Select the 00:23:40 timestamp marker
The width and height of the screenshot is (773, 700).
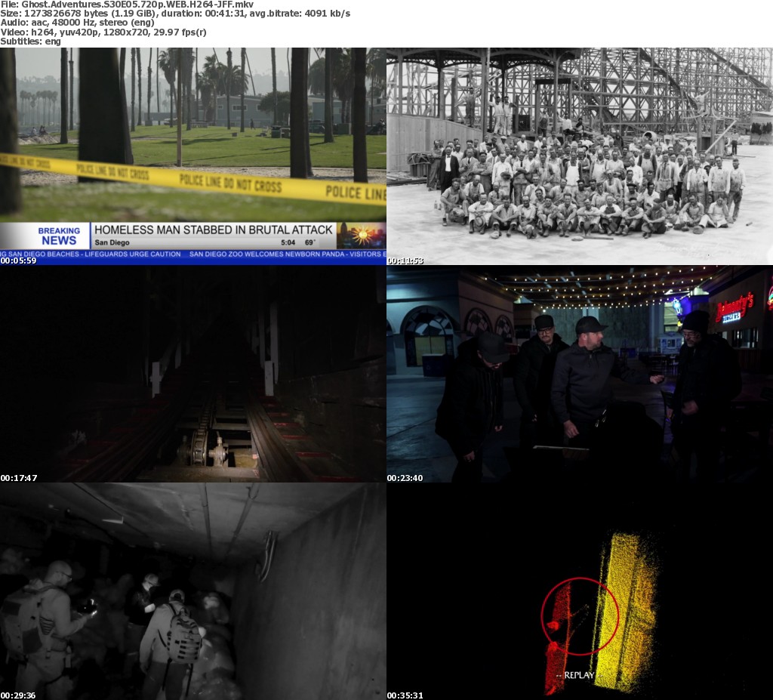click(405, 478)
